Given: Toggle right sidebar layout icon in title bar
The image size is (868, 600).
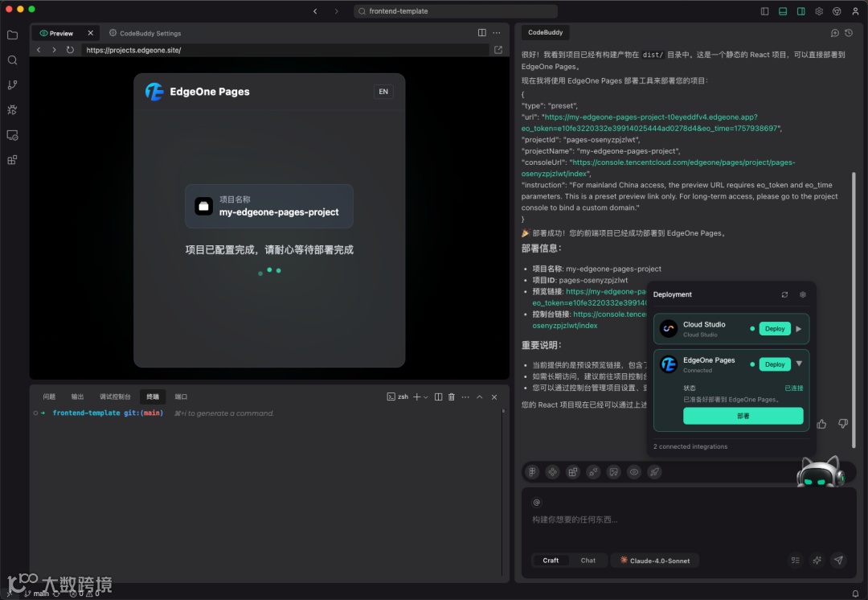Looking at the screenshot, I should tap(801, 11).
